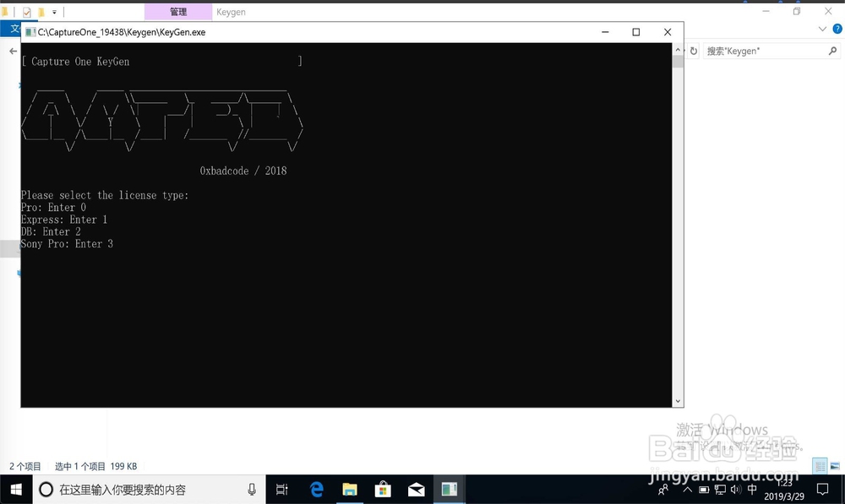Click the Cortana microphone icon

(x=252, y=490)
